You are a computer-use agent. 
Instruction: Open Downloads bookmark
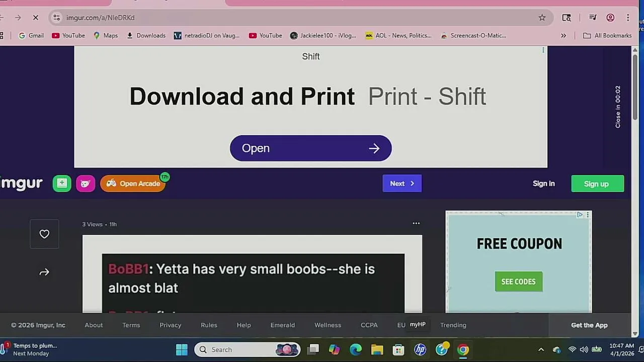pyautogui.click(x=146, y=36)
